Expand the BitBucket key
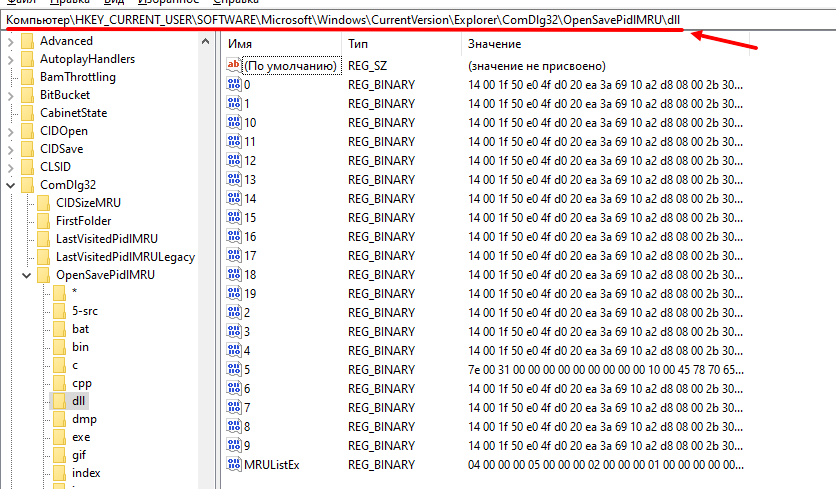836x489 pixels. [x=11, y=95]
